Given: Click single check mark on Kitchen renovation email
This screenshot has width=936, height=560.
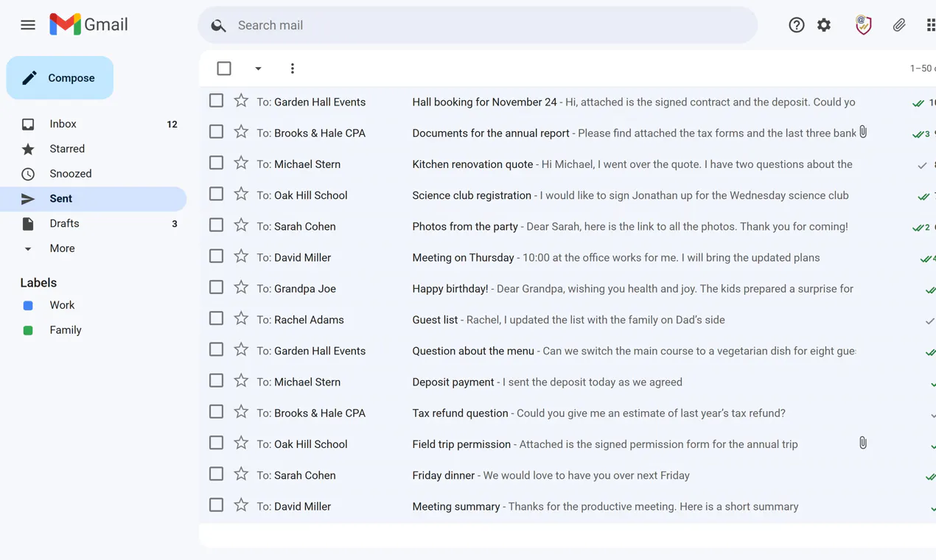Looking at the screenshot, I should (922, 165).
